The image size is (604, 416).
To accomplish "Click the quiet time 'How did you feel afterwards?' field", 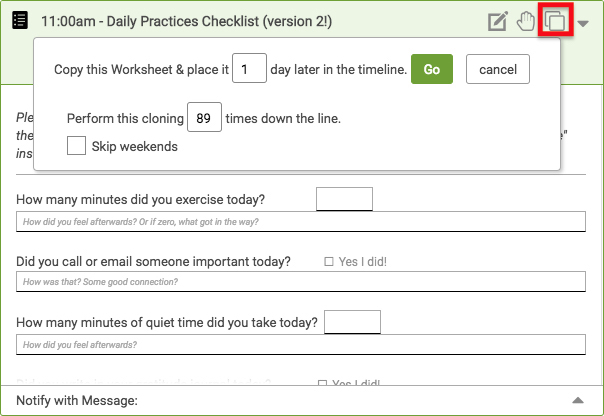I will pyautogui.click(x=301, y=344).
